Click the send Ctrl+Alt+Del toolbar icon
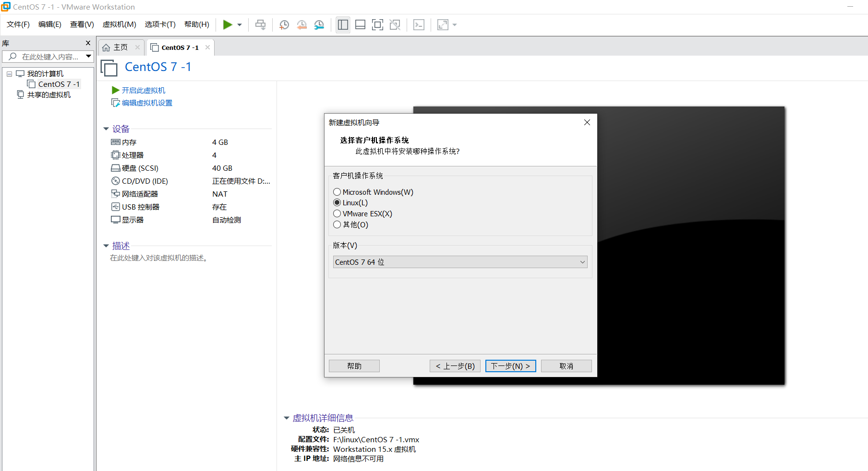Screen dimensions: 868x471 click(260, 24)
